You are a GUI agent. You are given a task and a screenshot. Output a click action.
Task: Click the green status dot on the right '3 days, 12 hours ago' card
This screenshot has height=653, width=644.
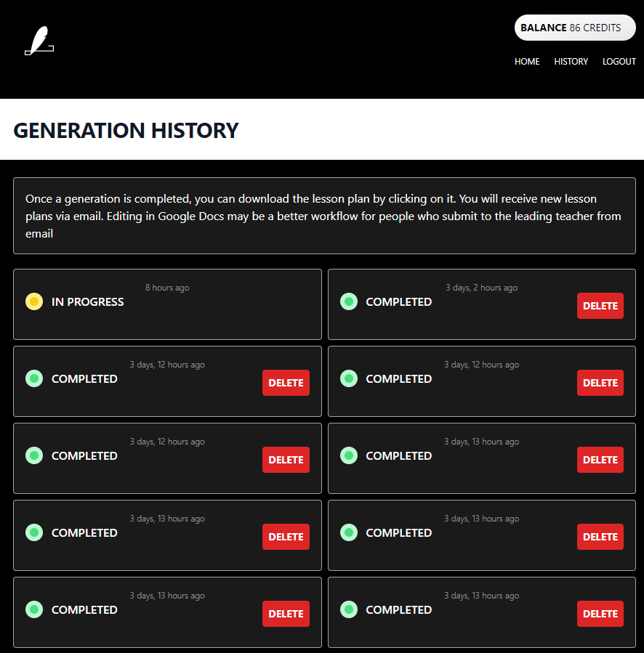click(x=348, y=378)
